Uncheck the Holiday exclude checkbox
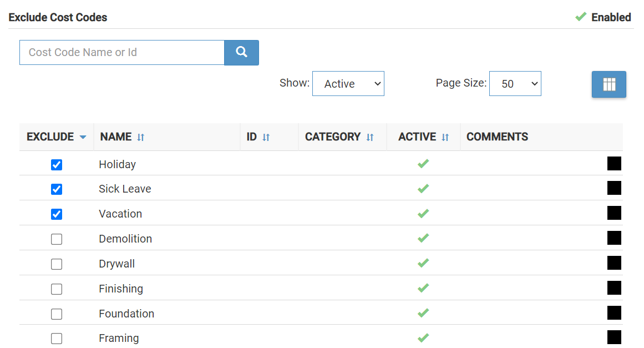Screen dimensions: 644x348 click(57, 165)
